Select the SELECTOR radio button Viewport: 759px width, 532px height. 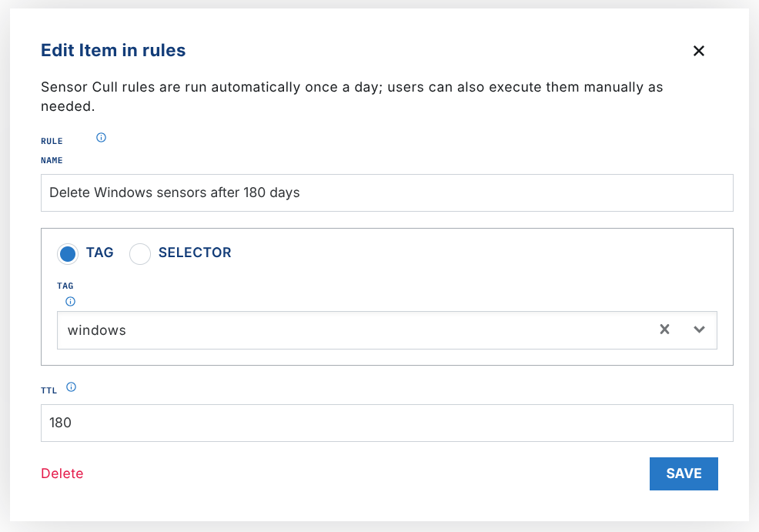click(x=140, y=253)
